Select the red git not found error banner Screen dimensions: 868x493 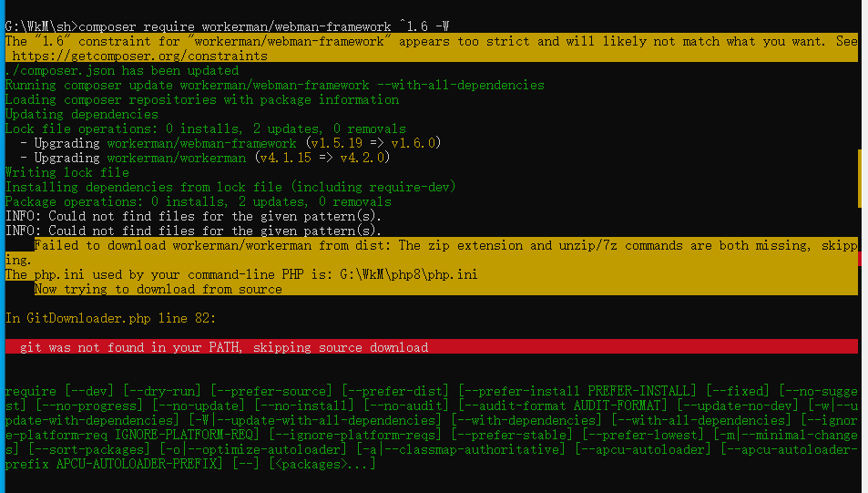[432, 347]
